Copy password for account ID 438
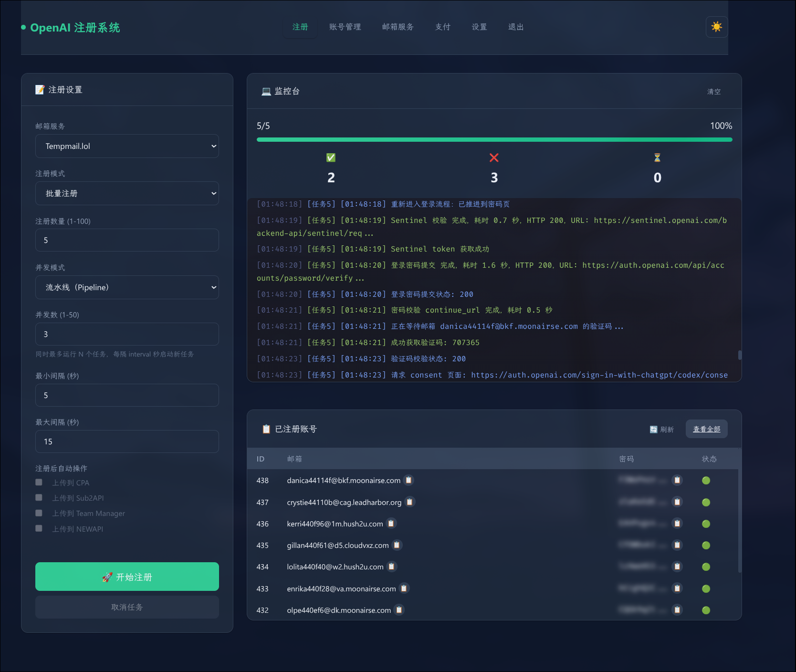Screen dimensions: 796x672 coord(677,480)
